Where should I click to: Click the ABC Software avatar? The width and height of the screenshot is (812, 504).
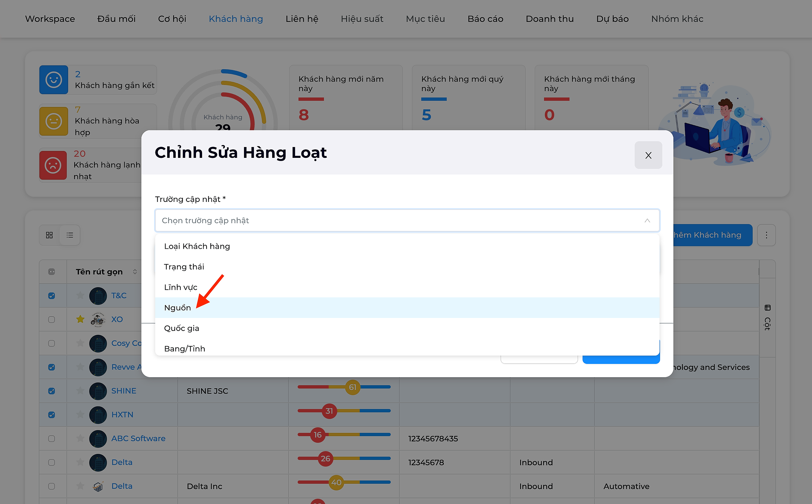[x=98, y=439]
